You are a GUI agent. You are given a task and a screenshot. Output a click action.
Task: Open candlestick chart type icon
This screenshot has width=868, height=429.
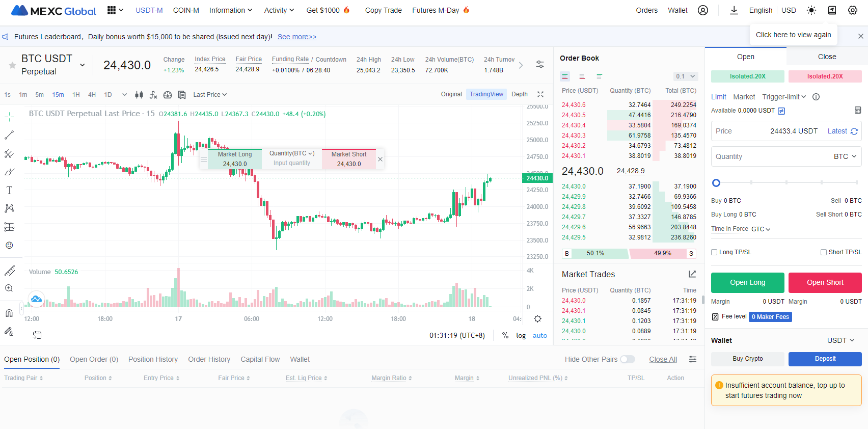[139, 95]
